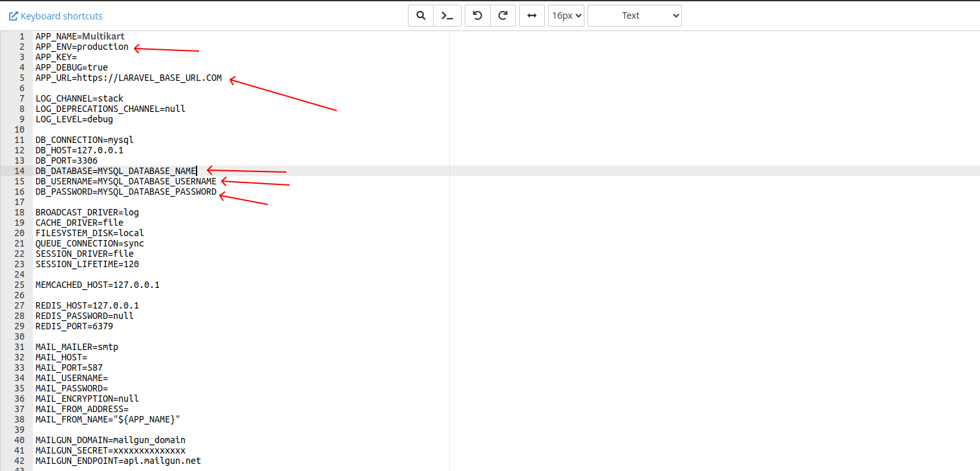Place cursor on the APP_ENV=production line
980x471 pixels.
click(x=82, y=47)
